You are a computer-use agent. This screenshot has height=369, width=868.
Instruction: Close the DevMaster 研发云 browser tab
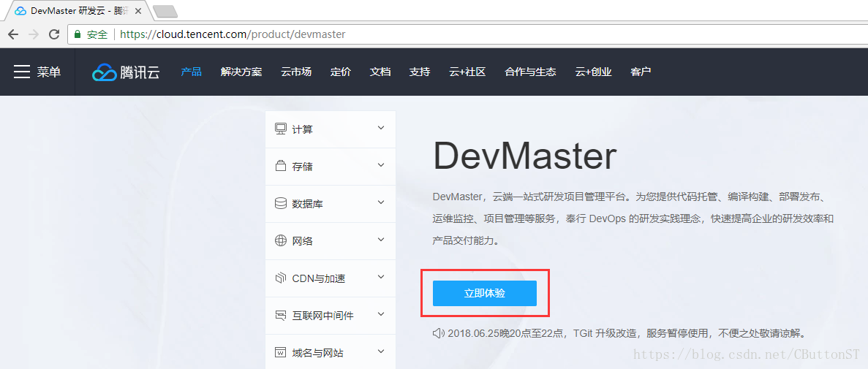pos(138,10)
